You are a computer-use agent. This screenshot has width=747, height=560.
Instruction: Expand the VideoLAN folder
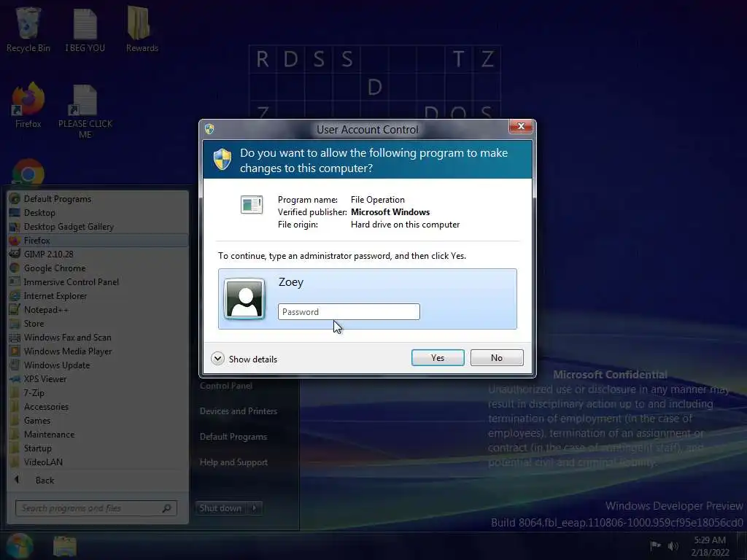98,462
